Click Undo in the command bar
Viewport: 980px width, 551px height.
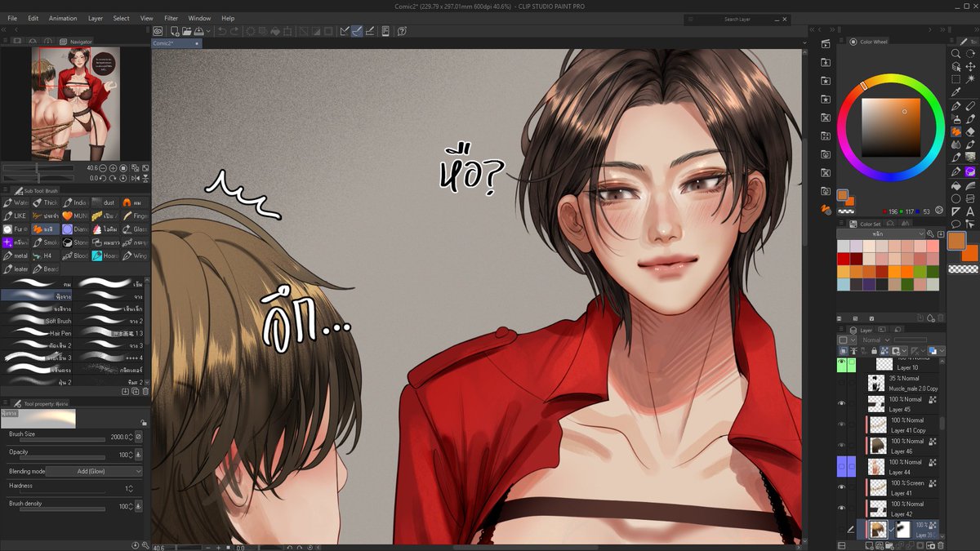(221, 31)
